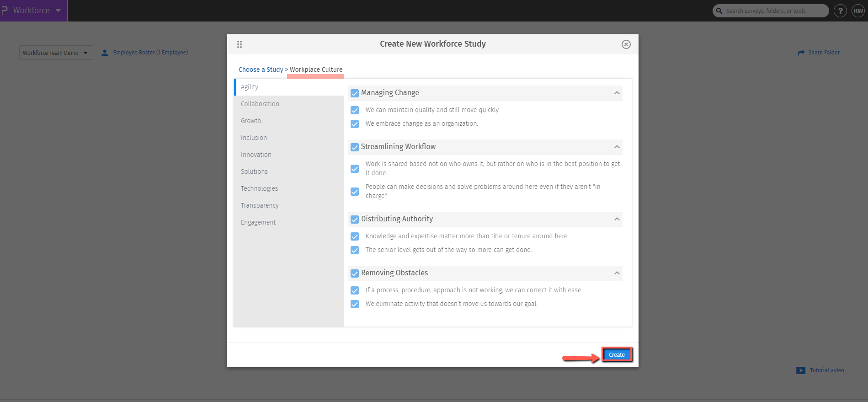Toggle the Distributing Authority section checkbox

355,220
